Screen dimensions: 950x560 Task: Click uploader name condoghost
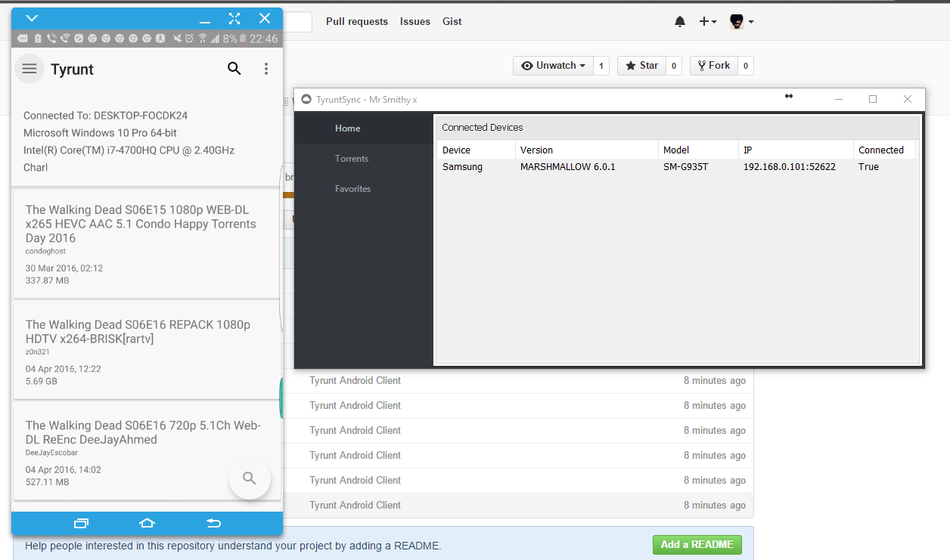pyautogui.click(x=45, y=251)
